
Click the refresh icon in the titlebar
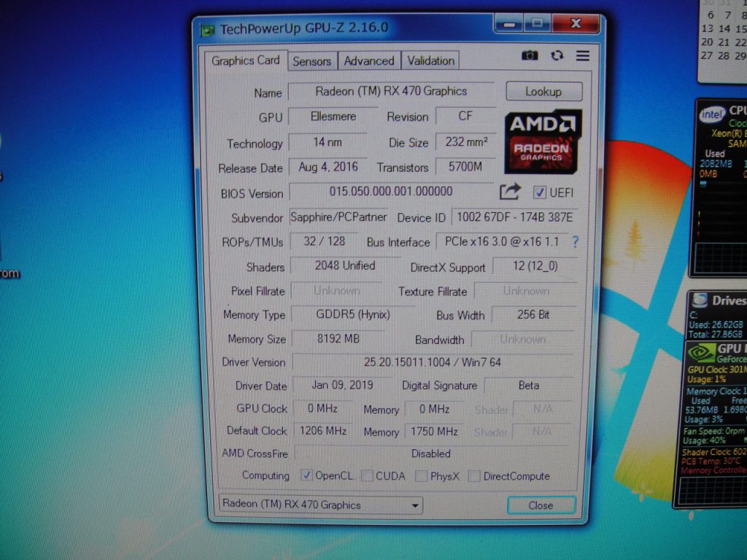coord(557,55)
